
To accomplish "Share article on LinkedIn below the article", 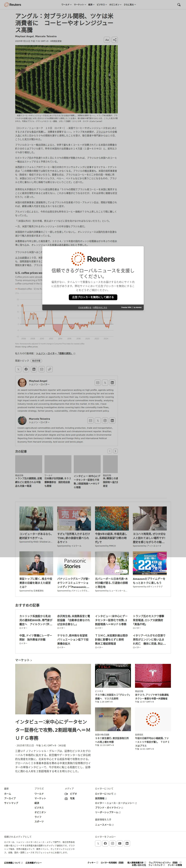I will (34, 369).
